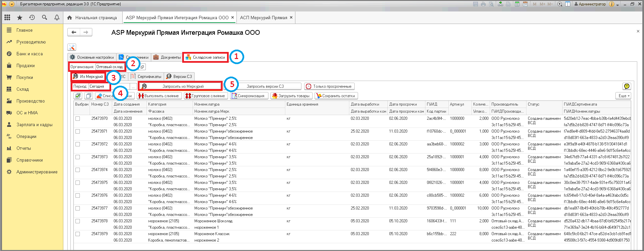Open the notifications bell icon
Viewport: 644px width, 251px height.
click(x=57, y=18)
